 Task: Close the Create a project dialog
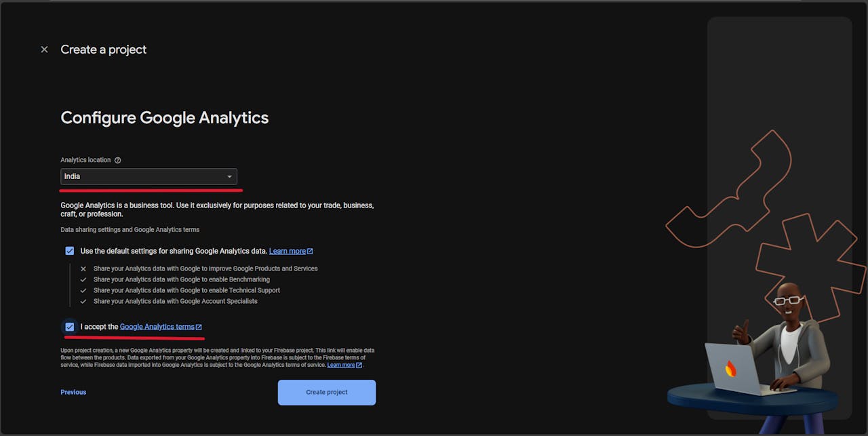(44, 49)
